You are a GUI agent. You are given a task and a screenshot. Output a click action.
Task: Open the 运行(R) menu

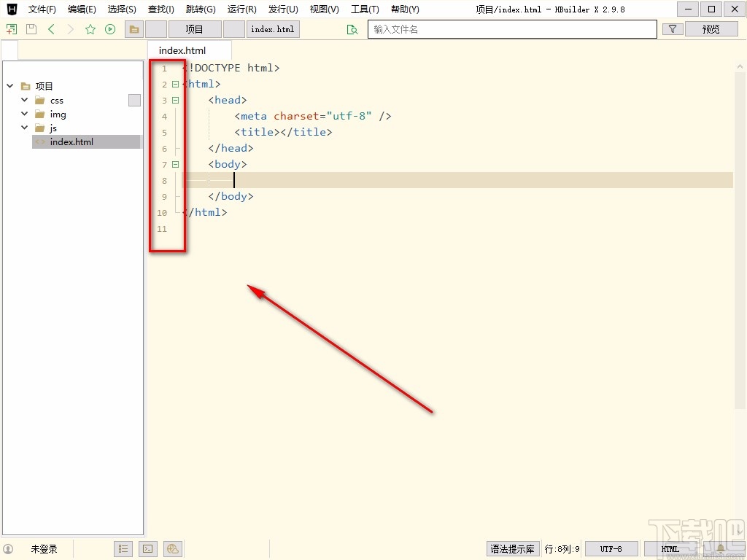click(x=241, y=9)
